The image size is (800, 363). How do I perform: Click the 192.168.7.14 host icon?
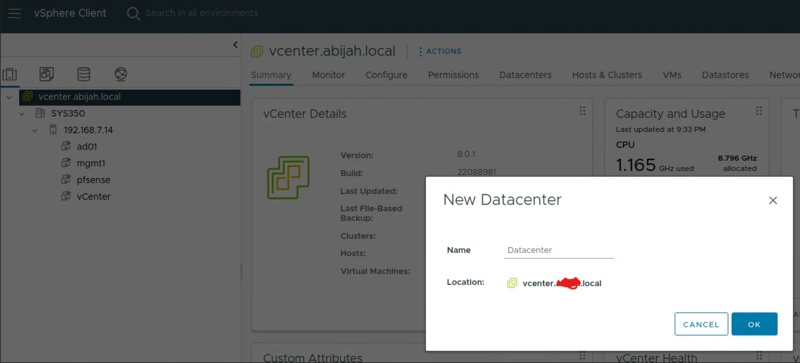click(x=53, y=130)
